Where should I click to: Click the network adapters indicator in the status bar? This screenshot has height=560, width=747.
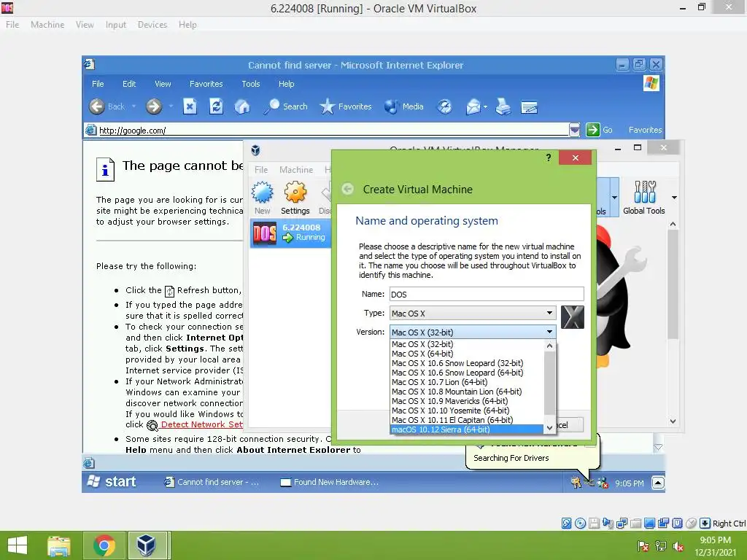[x=622, y=524]
